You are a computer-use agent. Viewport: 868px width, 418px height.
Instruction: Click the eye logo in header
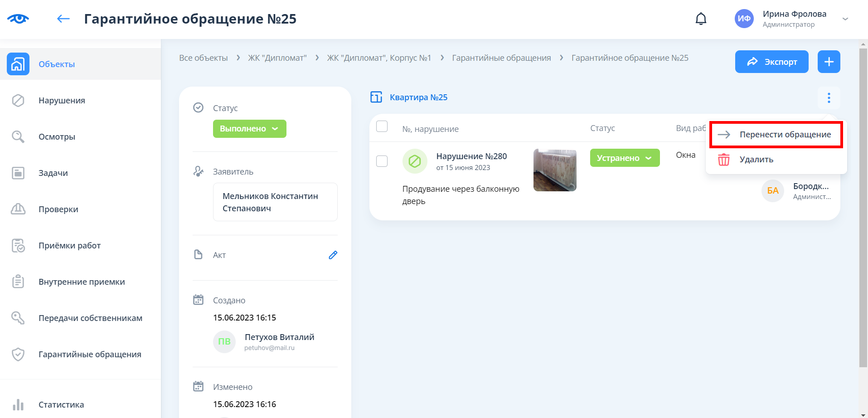[18, 19]
